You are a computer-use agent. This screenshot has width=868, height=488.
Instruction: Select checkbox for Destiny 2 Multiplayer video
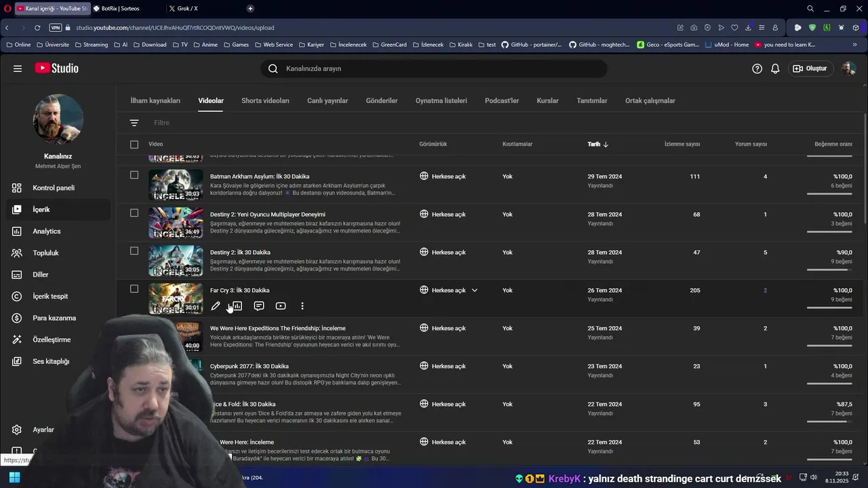tap(134, 213)
